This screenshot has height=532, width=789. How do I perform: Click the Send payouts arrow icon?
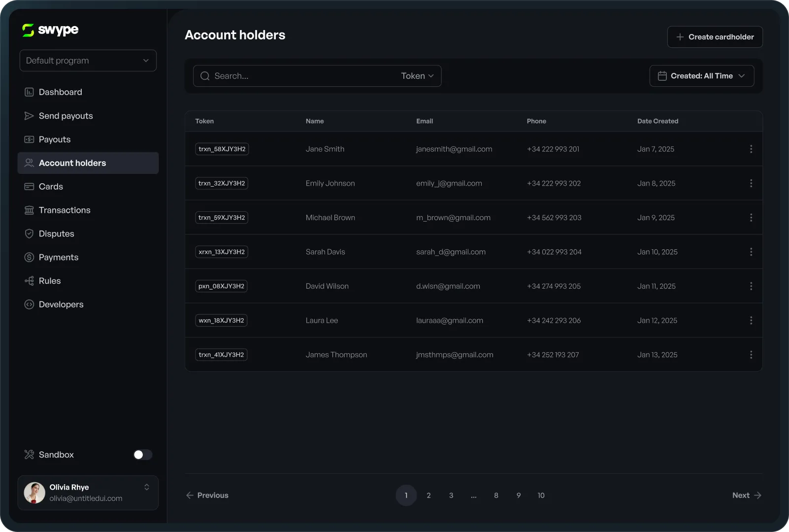coord(29,116)
